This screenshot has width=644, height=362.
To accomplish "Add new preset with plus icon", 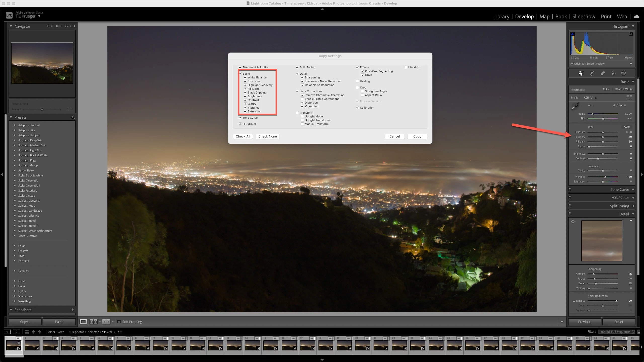I will tap(73, 117).
